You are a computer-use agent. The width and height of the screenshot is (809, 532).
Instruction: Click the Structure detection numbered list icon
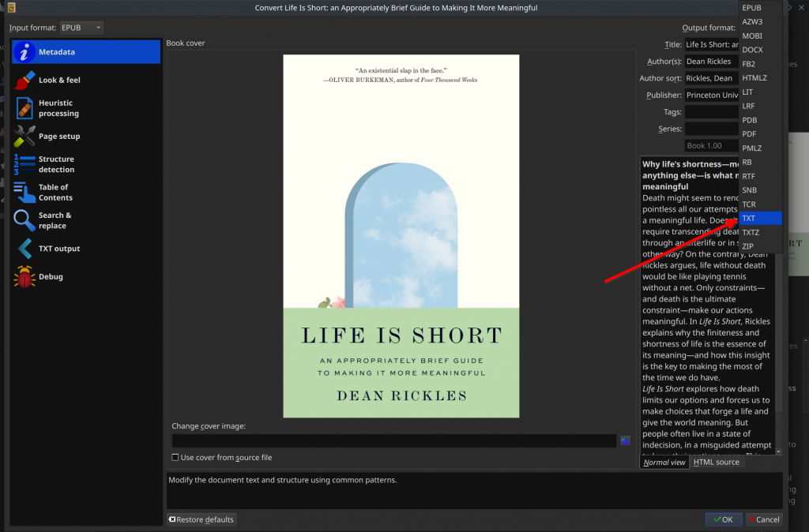coord(24,164)
